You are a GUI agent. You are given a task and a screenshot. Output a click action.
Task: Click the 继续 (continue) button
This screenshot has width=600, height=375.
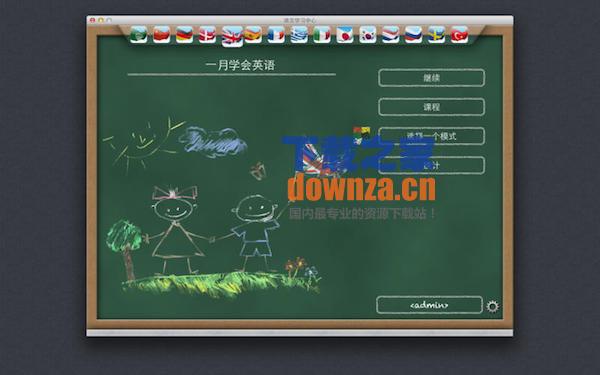pos(432,78)
